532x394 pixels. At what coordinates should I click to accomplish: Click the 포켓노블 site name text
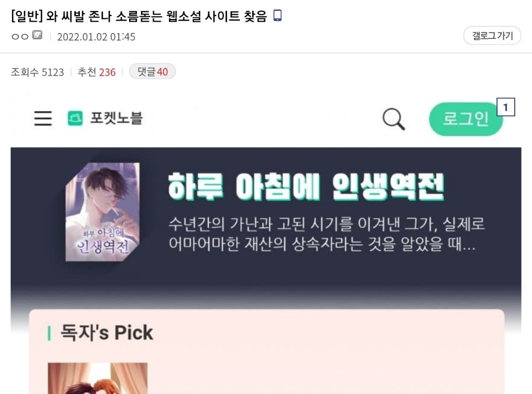point(116,118)
